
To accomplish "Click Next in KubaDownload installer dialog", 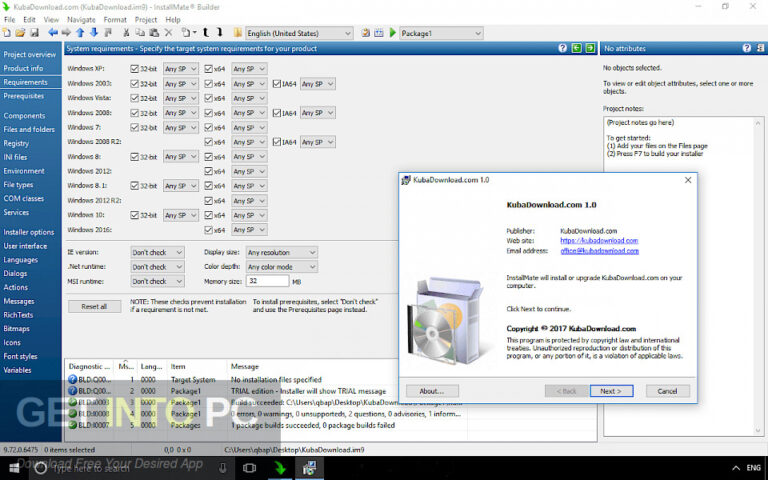I will point(611,391).
